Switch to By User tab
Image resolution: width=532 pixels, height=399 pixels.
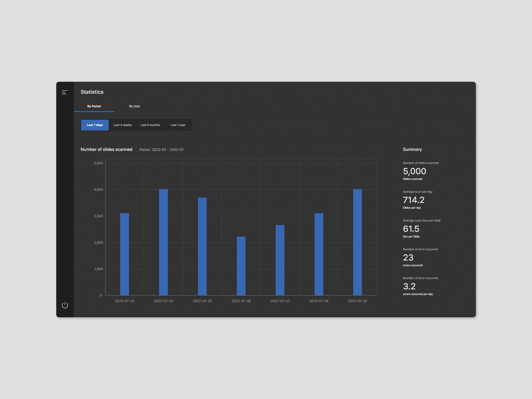tap(134, 106)
